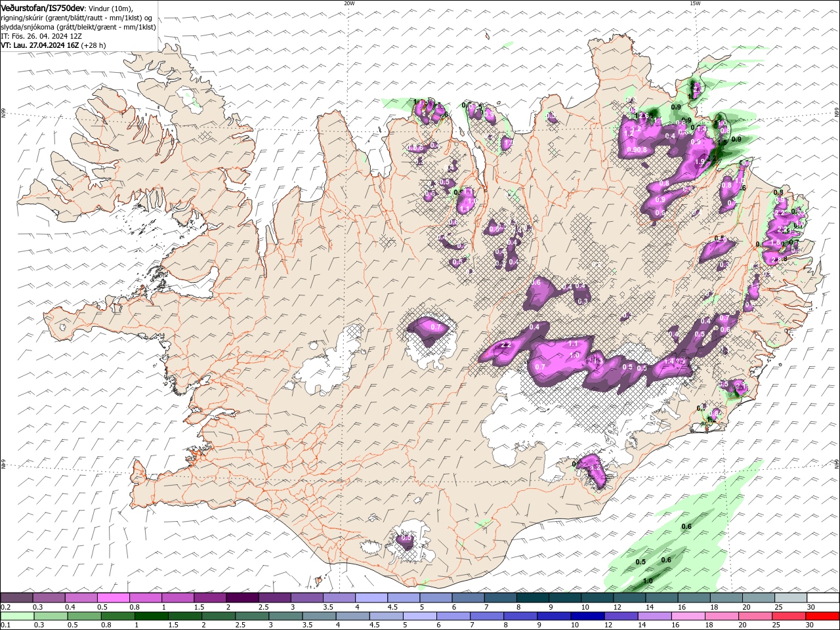Click the '0.1' label under the rain legend
Viewport: 840px width, 630px height.
5,625
